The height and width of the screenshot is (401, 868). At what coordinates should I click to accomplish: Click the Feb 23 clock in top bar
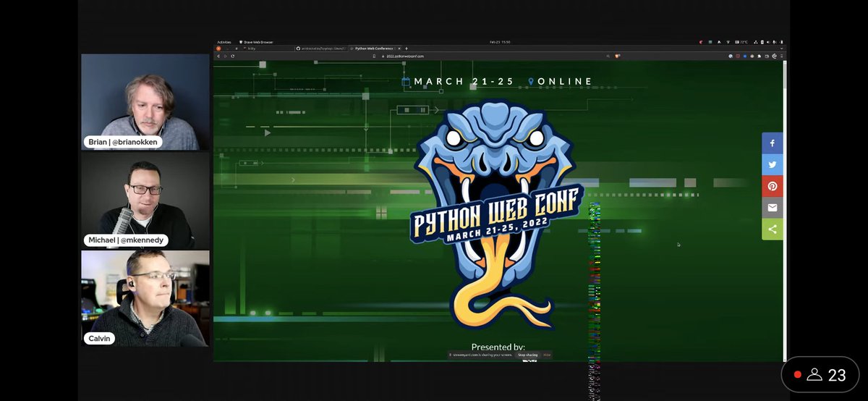[x=501, y=42]
